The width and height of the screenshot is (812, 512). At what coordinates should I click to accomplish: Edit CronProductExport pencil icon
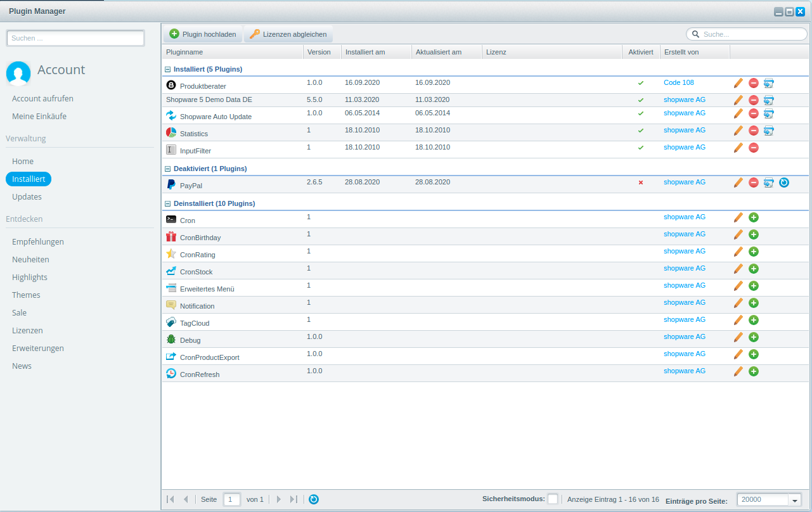(738, 354)
